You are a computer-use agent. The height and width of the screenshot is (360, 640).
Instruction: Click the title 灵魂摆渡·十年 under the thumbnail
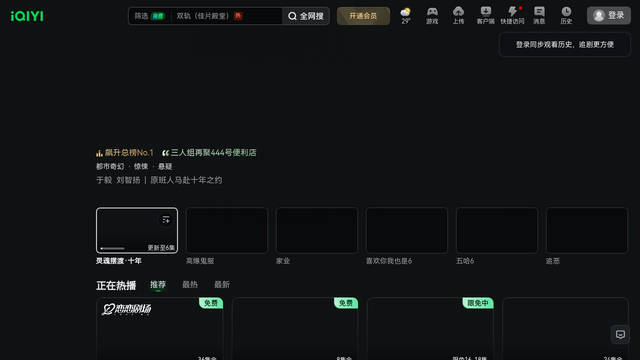(119, 261)
